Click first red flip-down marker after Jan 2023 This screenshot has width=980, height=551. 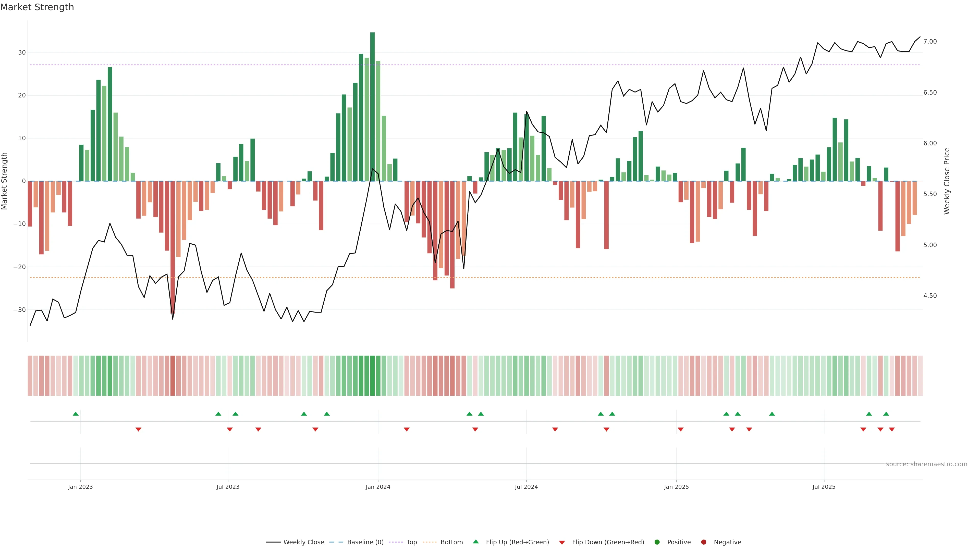click(139, 429)
